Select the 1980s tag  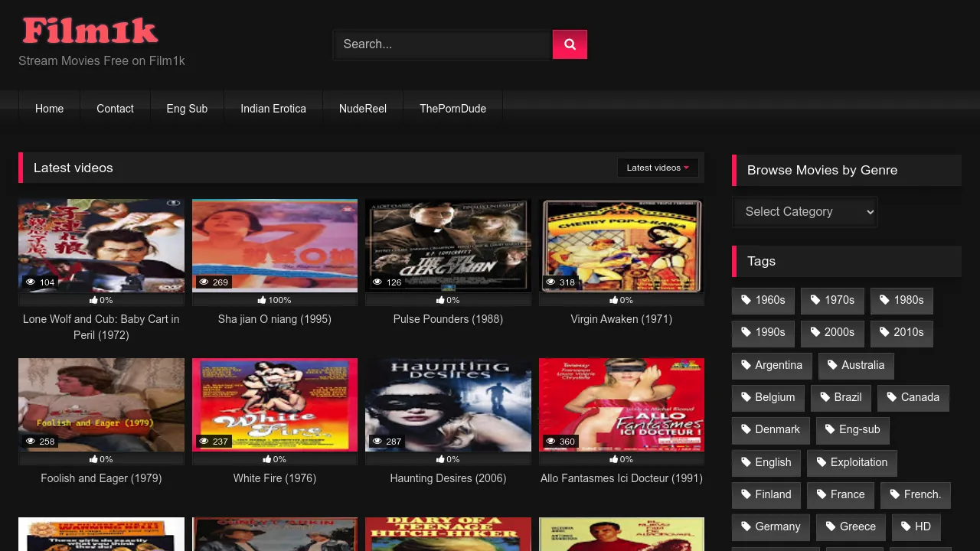pyautogui.click(x=901, y=300)
